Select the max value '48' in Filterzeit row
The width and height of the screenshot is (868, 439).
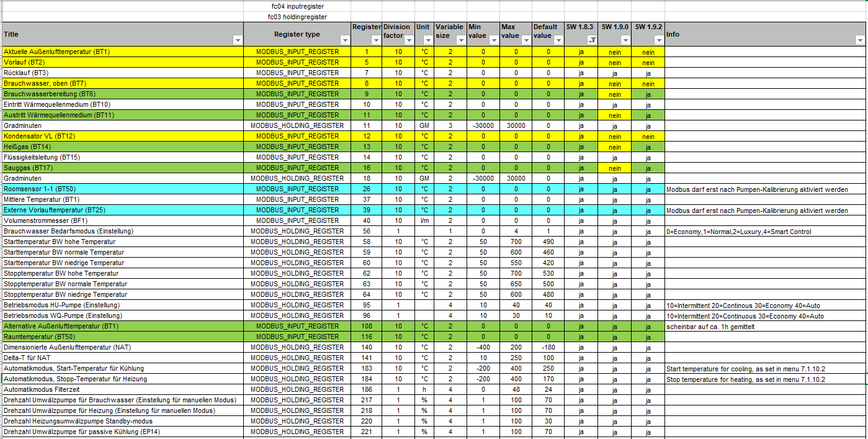516,389
